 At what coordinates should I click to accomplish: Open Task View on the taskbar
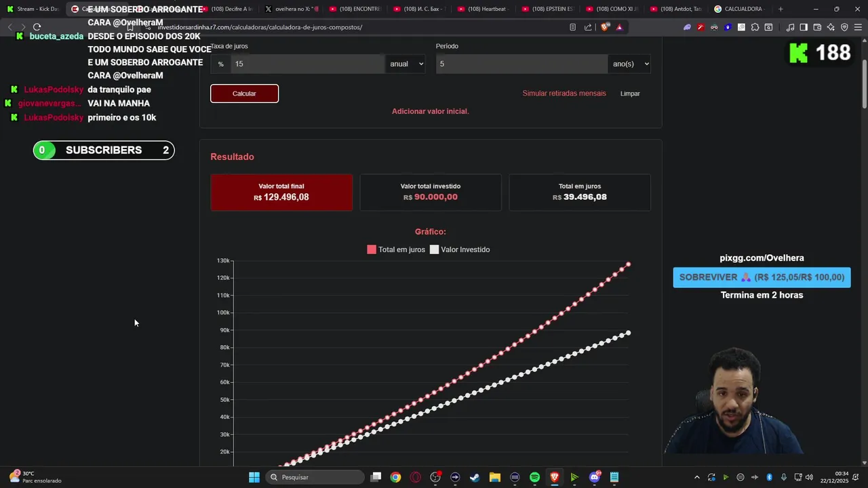(x=376, y=477)
